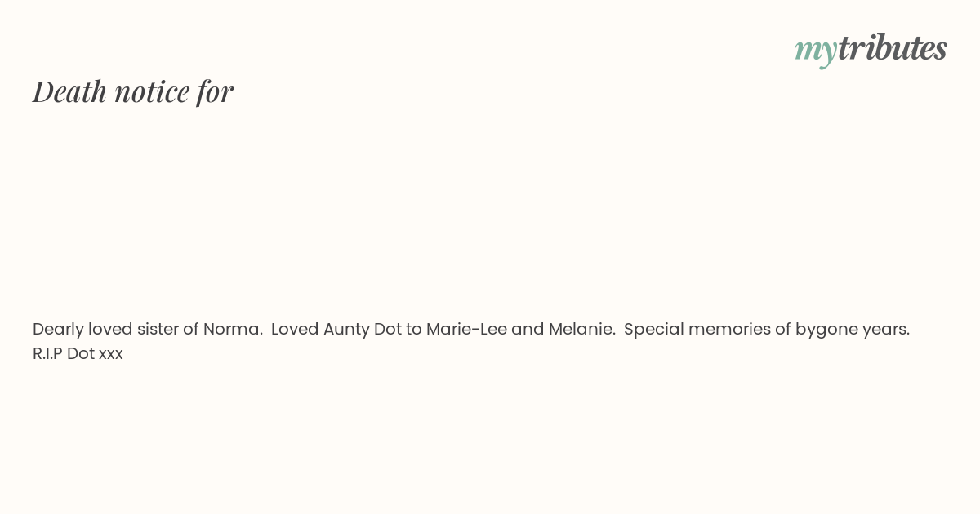Click the name "Melanie" in the text
This screenshot has width=980, height=514.
[x=581, y=329]
